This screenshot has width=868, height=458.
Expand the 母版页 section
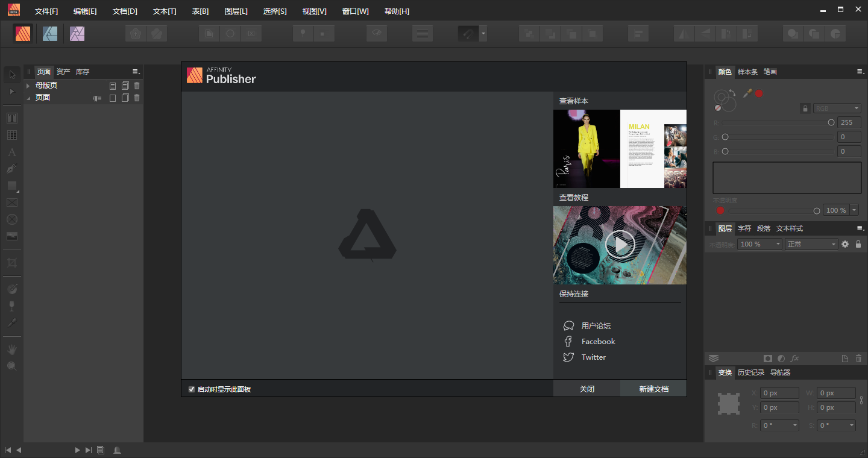tap(28, 86)
